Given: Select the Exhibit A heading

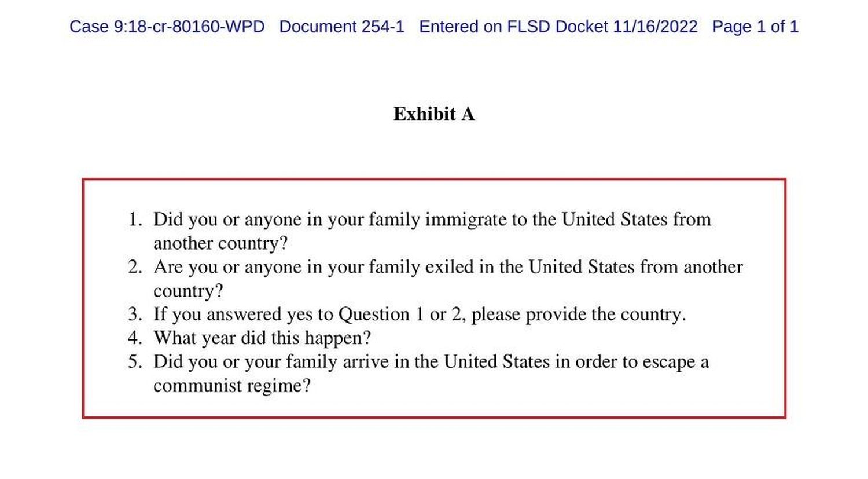Looking at the screenshot, I should [x=434, y=114].
